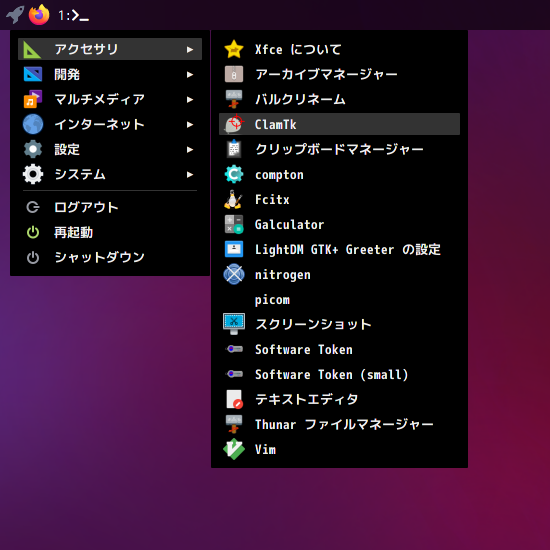Click the yellow star Xfce icon
This screenshot has height=550, width=550.
234,49
